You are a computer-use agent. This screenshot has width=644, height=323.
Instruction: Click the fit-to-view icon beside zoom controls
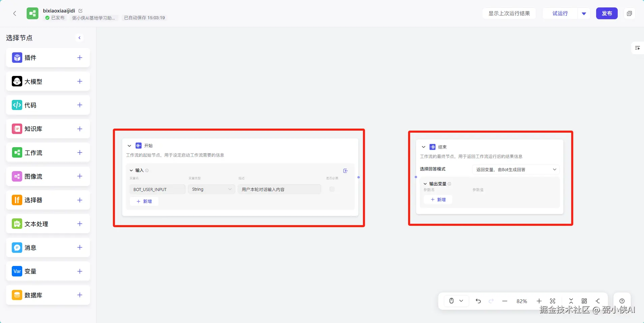553,301
